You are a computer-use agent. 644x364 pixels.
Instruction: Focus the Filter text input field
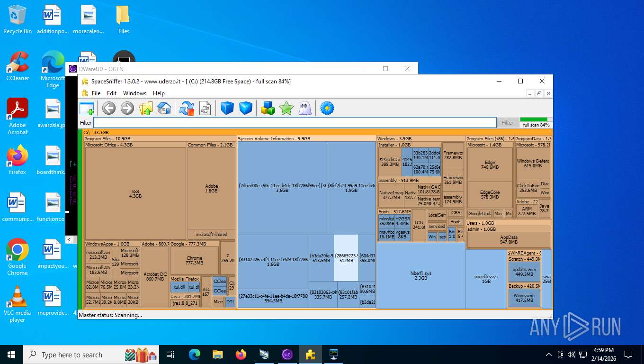pos(295,123)
